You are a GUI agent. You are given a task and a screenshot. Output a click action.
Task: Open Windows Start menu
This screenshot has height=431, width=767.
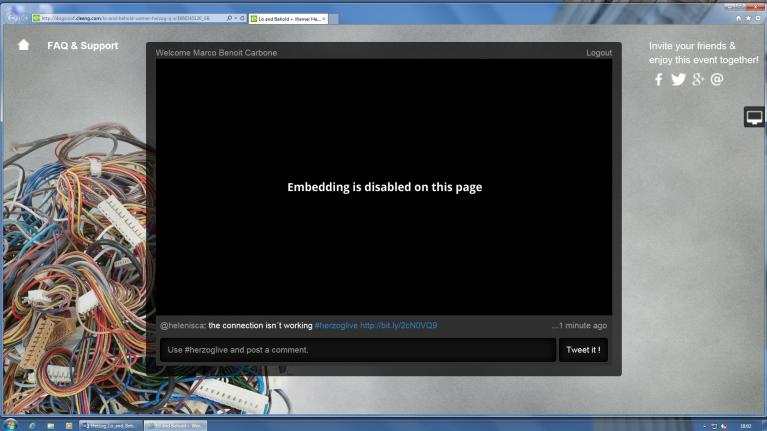point(10,425)
